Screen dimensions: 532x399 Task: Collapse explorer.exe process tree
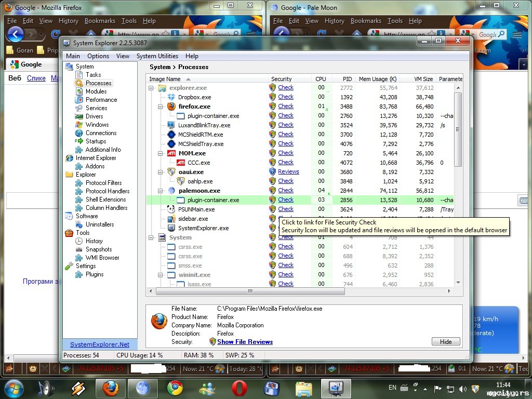tap(151, 88)
